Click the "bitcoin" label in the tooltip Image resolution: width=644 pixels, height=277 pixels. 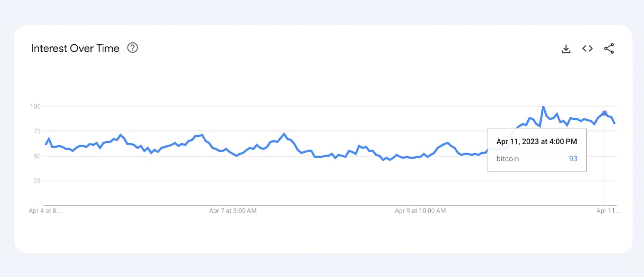click(x=508, y=159)
